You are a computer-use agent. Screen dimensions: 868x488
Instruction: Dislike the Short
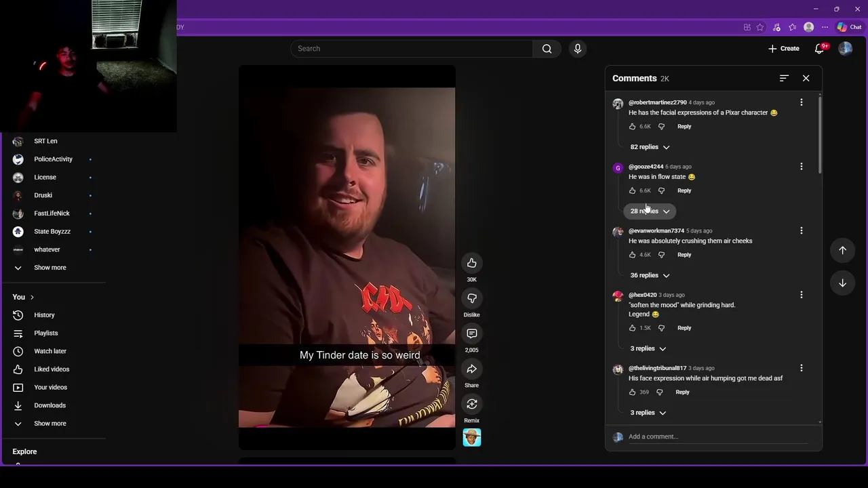[x=472, y=298]
